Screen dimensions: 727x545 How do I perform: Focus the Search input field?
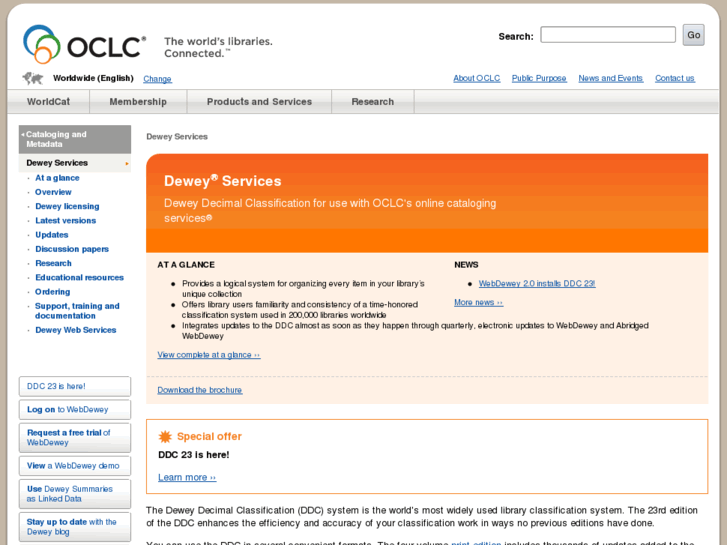click(x=608, y=35)
